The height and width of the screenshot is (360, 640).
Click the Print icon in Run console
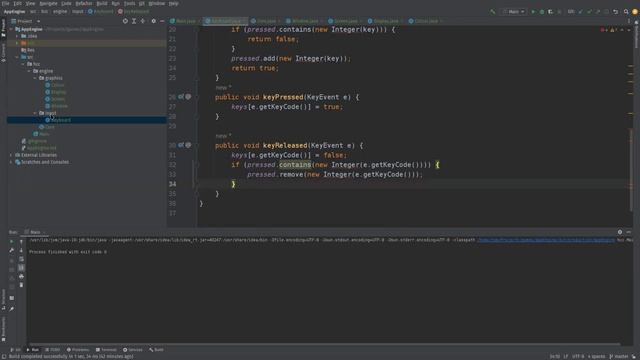[21, 276]
